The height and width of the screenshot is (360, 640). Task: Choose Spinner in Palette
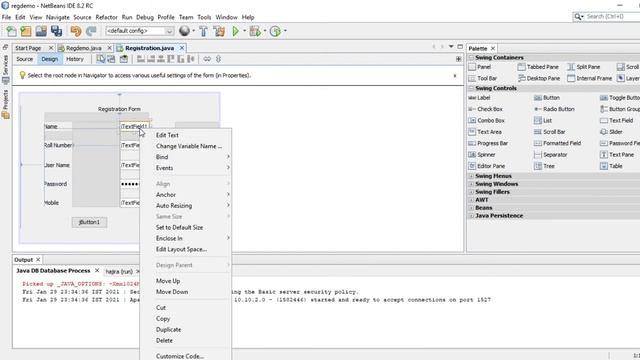[482, 155]
